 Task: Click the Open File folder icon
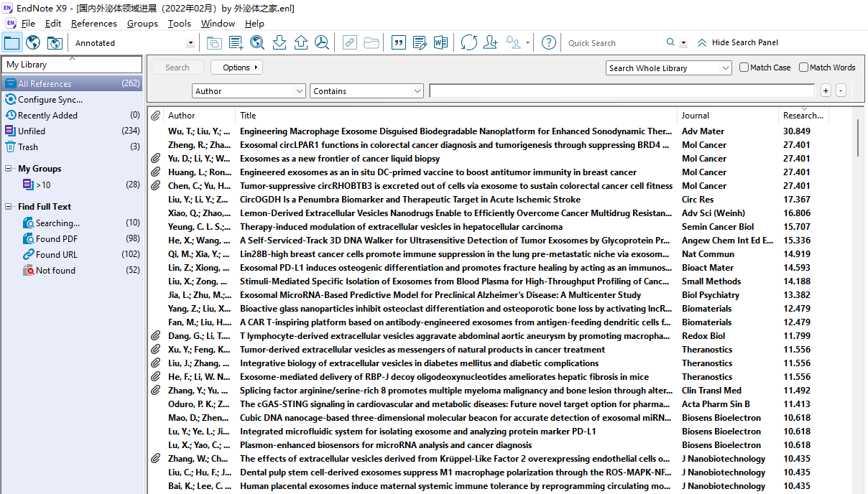click(371, 42)
